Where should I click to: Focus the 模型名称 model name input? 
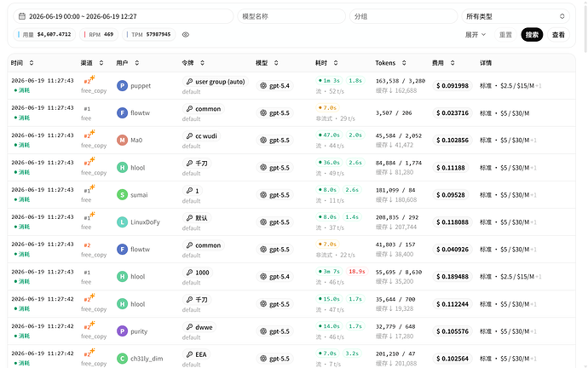(x=291, y=16)
